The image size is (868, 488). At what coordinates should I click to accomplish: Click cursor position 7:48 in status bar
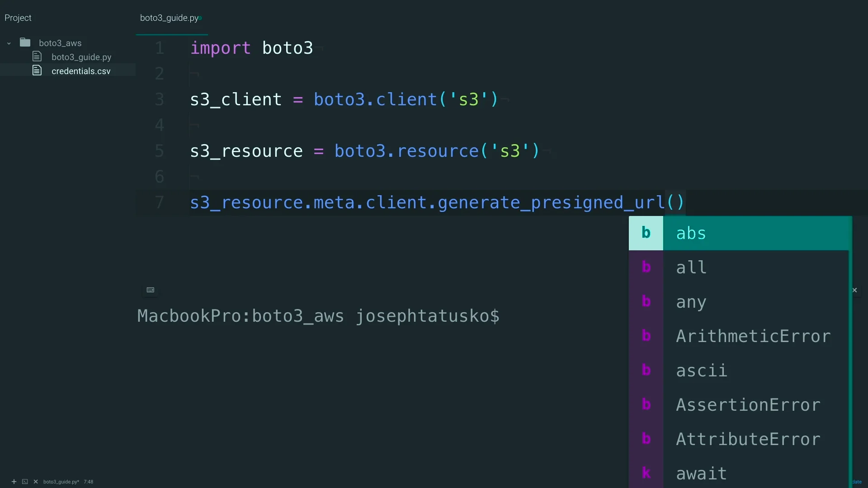(88, 482)
